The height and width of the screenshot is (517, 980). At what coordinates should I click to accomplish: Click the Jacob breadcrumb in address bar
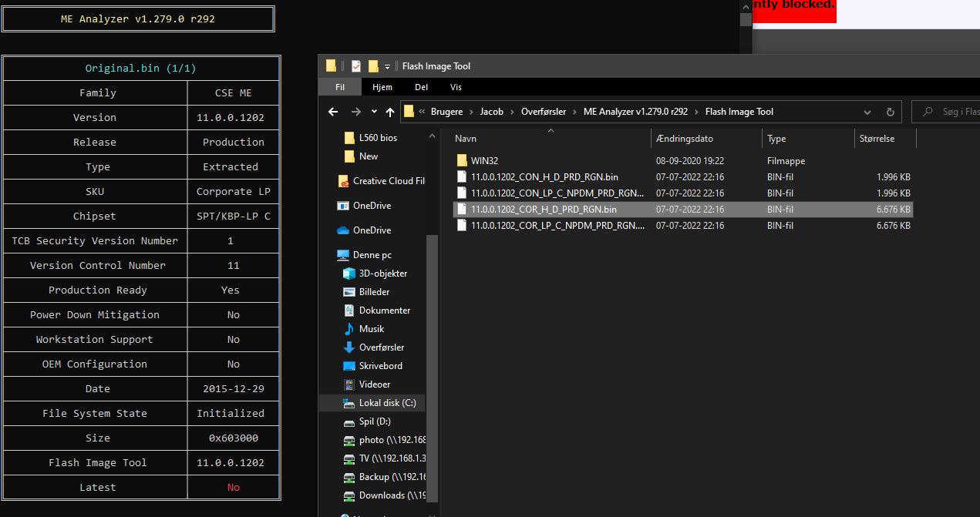[491, 112]
